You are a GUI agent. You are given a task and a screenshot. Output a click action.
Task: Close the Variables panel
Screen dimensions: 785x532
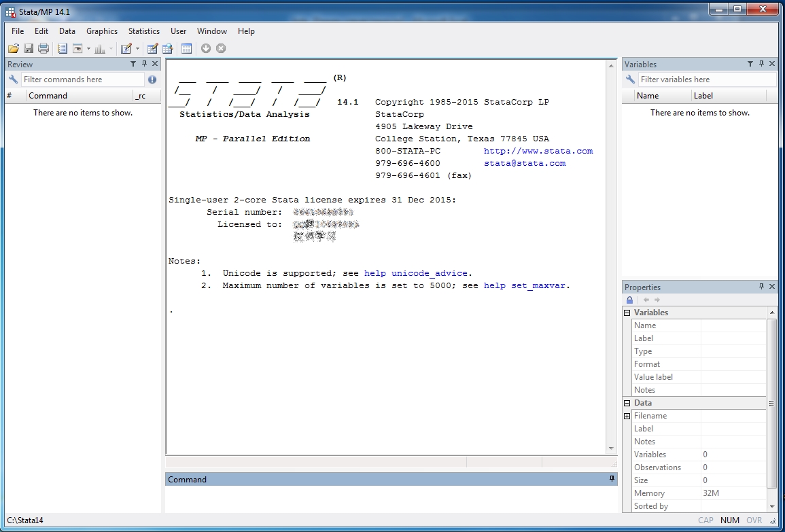click(x=772, y=64)
